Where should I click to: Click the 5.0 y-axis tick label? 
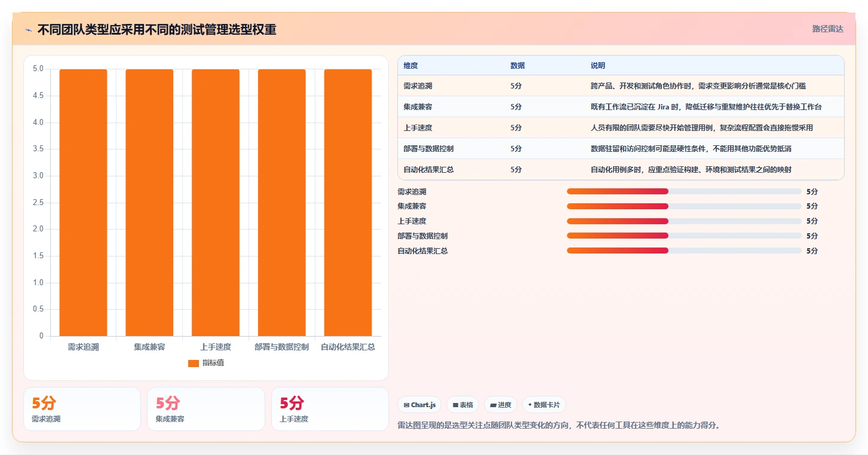[x=38, y=69]
